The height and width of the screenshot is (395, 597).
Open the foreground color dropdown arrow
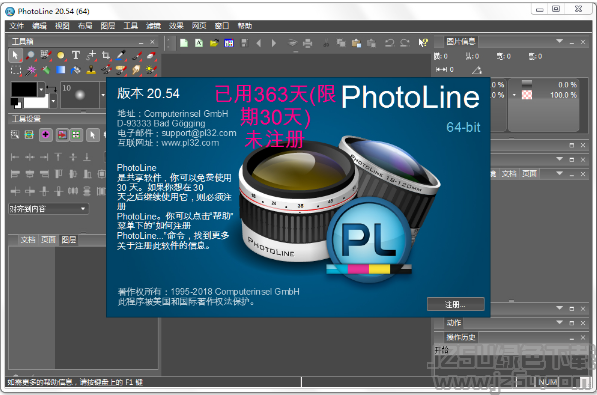coord(41,90)
